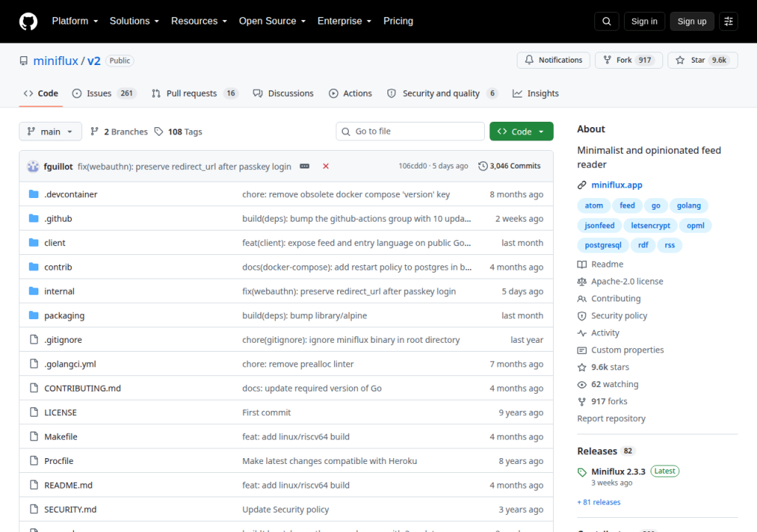Select the rss topic tag
The image size is (757, 532).
tap(669, 245)
